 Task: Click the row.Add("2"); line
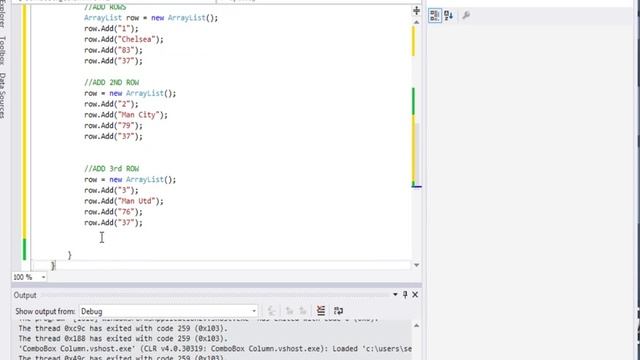(111, 104)
